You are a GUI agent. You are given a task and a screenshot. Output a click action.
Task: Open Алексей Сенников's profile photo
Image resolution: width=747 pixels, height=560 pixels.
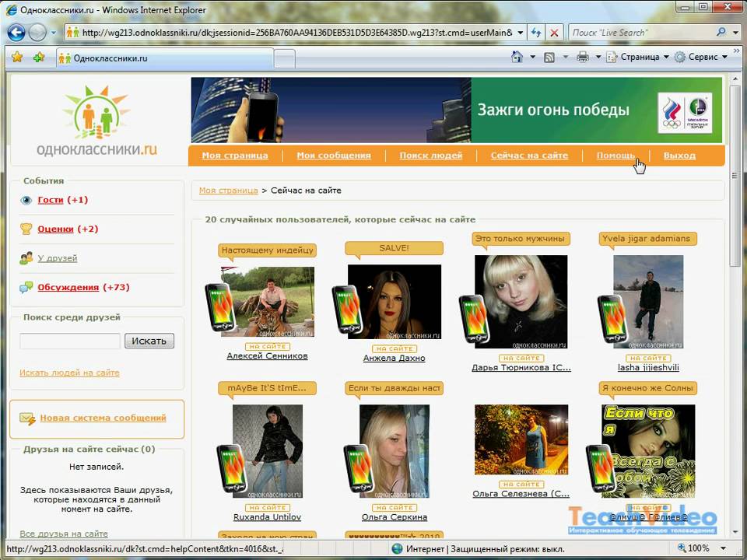pos(267,302)
